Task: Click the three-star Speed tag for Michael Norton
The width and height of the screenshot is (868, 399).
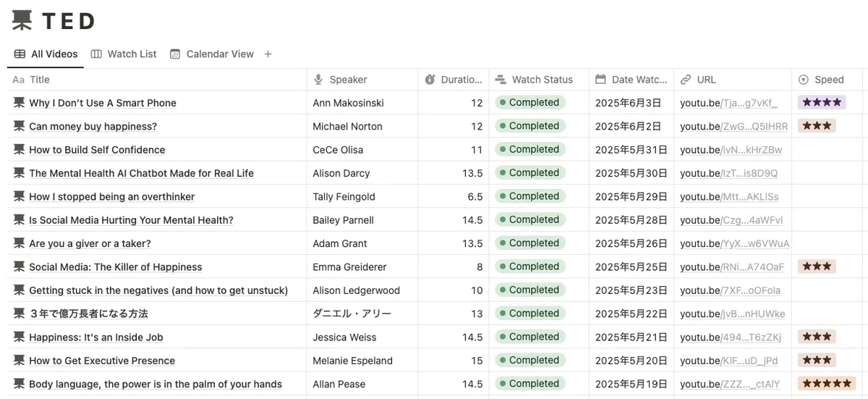Action: click(817, 126)
